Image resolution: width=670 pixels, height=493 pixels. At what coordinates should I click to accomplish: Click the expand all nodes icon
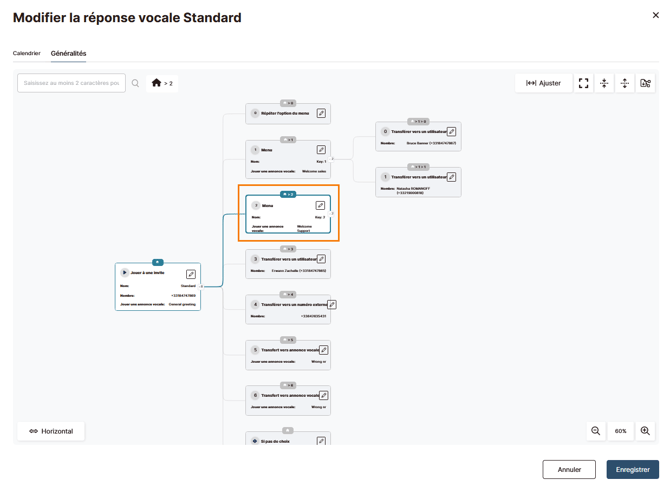tap(624, 83)
